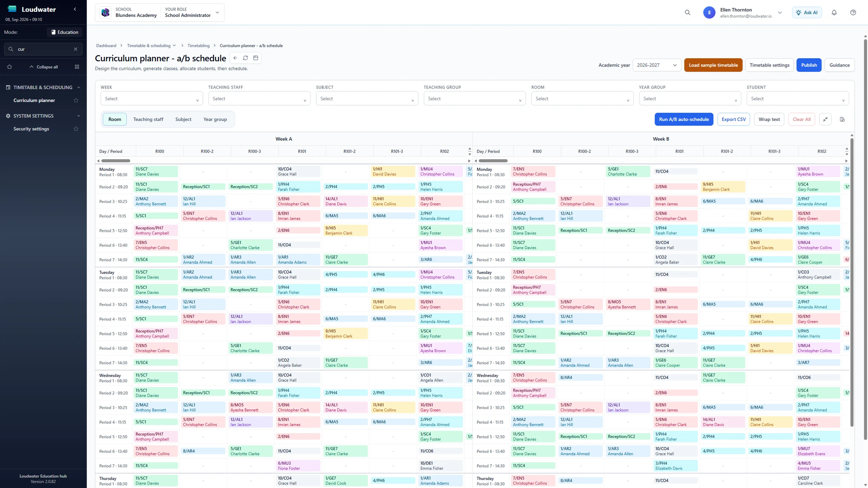Expand the user account dropdown chevron

pos(780,12)
